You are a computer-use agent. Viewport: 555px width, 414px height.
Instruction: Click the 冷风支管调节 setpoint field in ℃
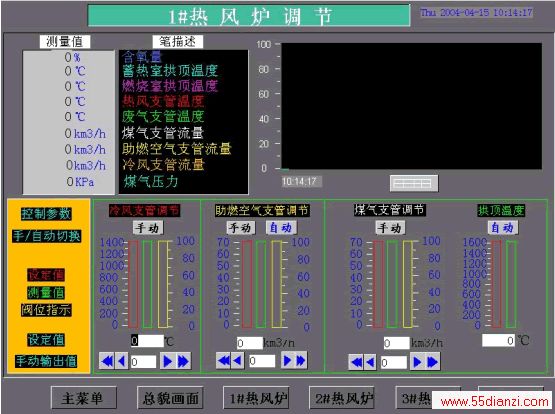[x=147, y=341]
